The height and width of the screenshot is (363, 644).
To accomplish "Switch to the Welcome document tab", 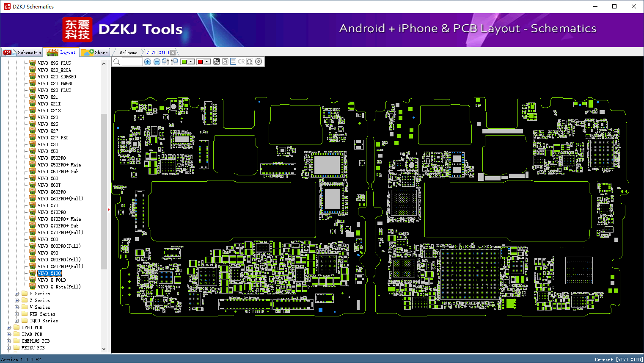I will pyautogui.click(x=128, y=53).
